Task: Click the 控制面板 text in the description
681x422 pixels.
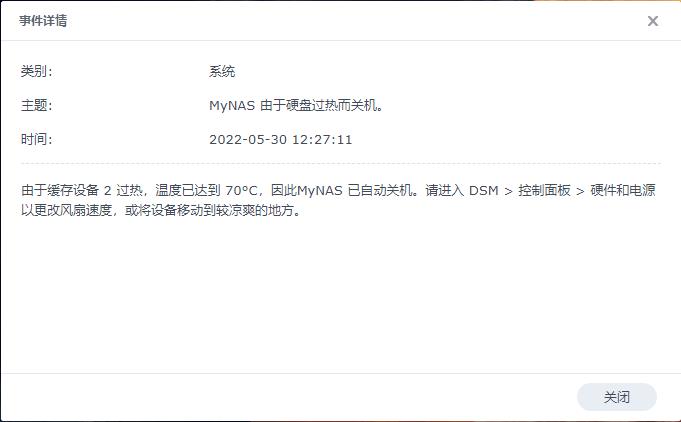Action: pyautogui.click(x=544, y=190)
